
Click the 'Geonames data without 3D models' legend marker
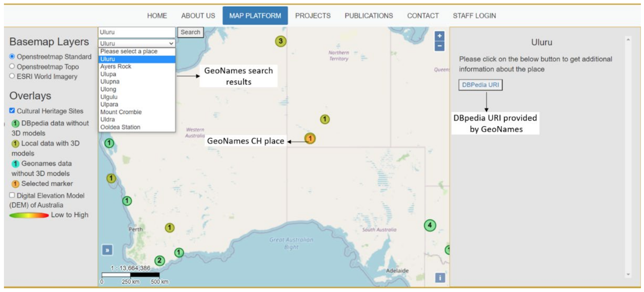tap(15, 164)
